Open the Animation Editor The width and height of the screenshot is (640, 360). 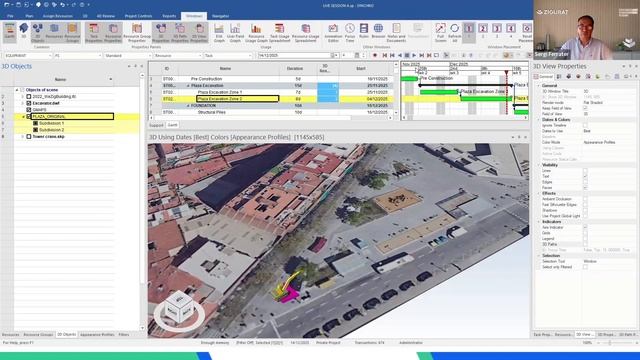tap(333, 32)
